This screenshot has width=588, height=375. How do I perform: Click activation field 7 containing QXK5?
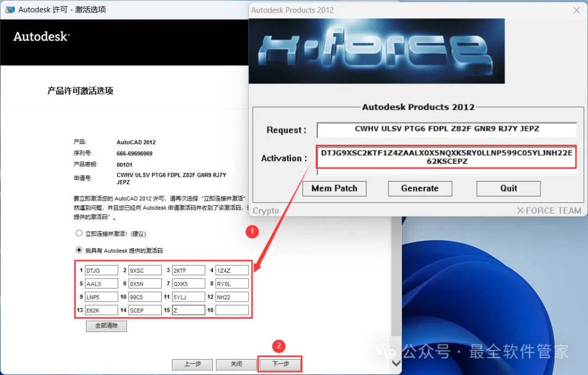188,284
